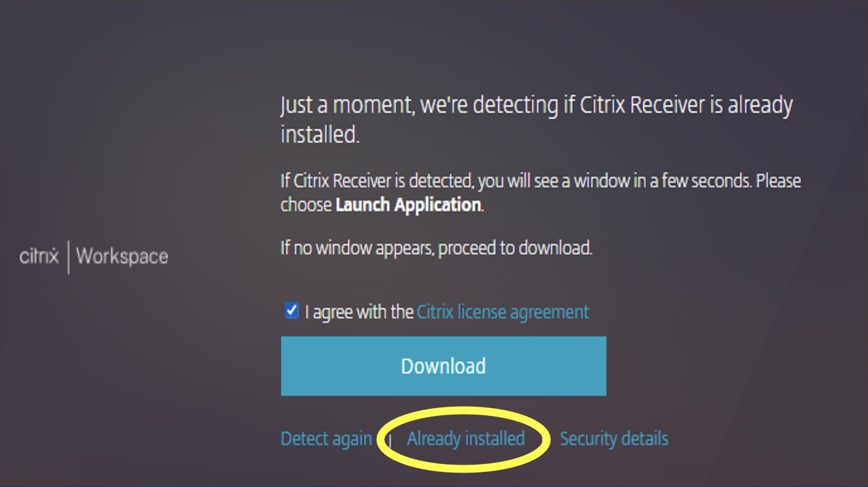The image size is (868, 487).
Task: Click the proceed to download phrase
Action: pos(516,248)
